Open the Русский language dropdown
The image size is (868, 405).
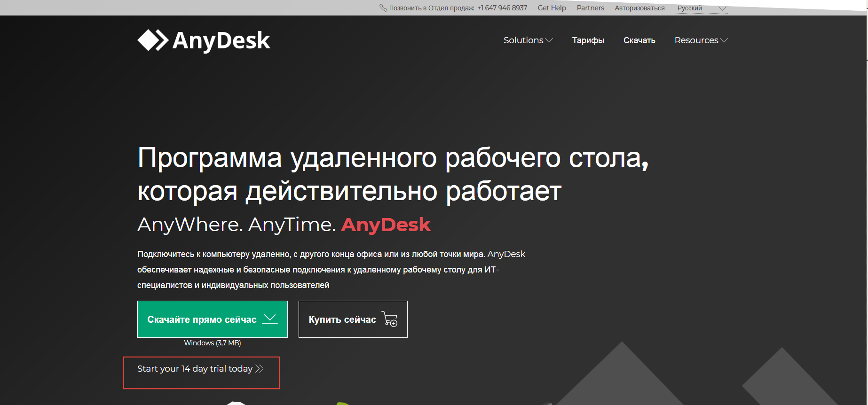pos(702,8)
